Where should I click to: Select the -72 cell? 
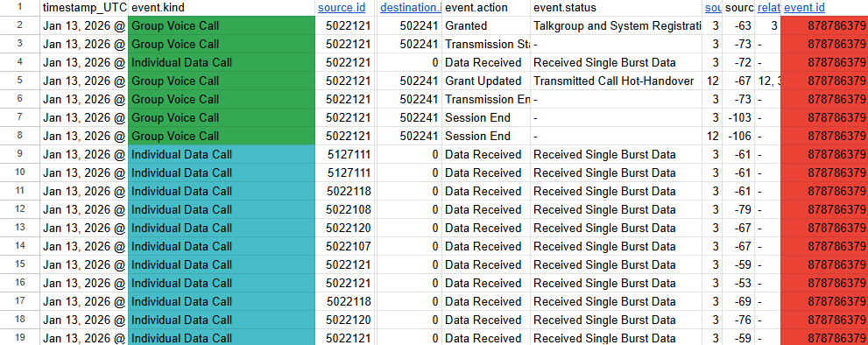coord(738,62)
